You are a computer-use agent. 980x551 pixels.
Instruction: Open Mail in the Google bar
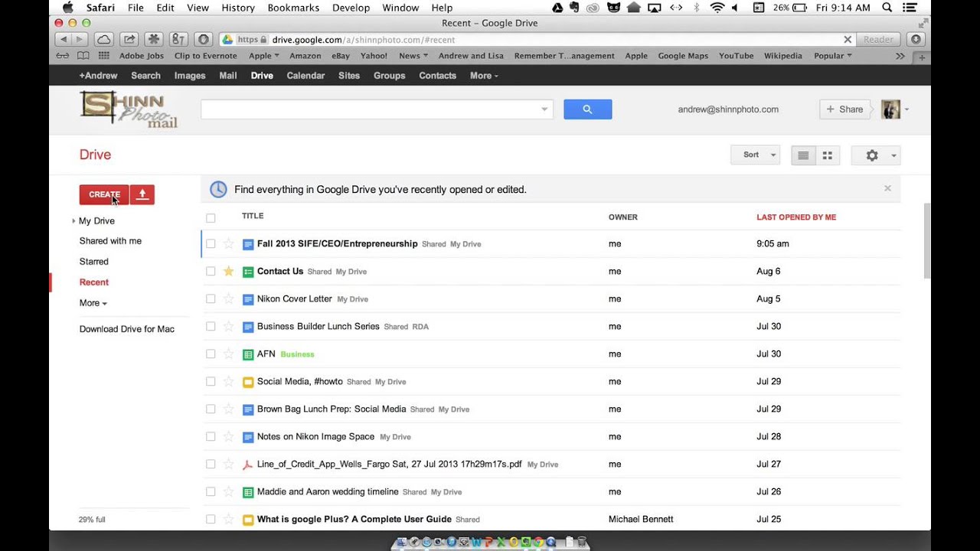[x=228, y=76]
